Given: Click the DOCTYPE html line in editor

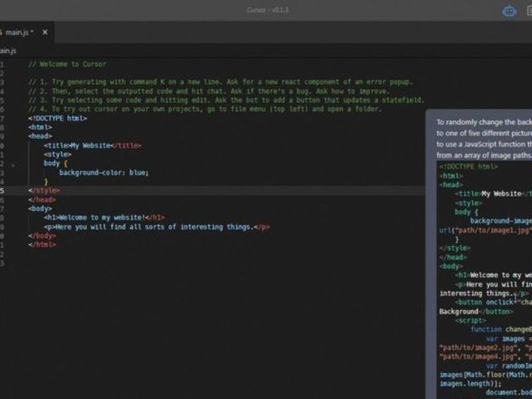Looking at the screenshot, I should pos(58,118).
